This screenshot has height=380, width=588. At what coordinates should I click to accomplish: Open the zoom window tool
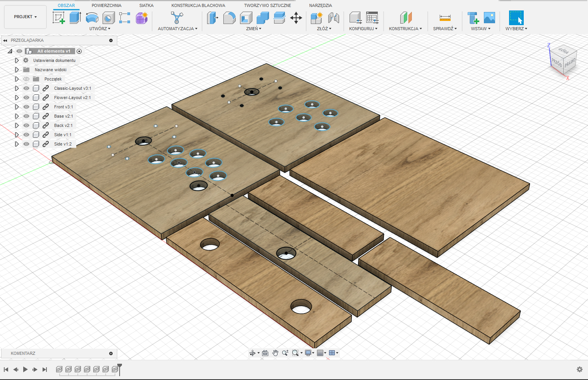point(295,353)
